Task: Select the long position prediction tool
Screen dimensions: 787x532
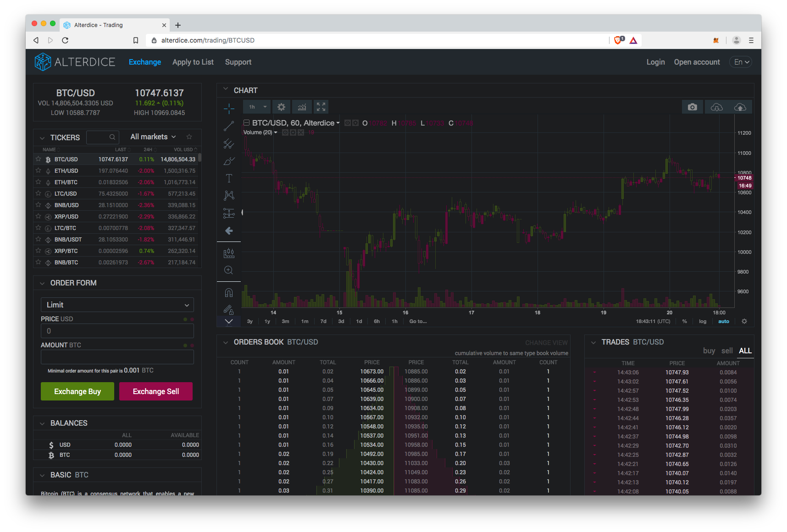Action: point(229,213)
